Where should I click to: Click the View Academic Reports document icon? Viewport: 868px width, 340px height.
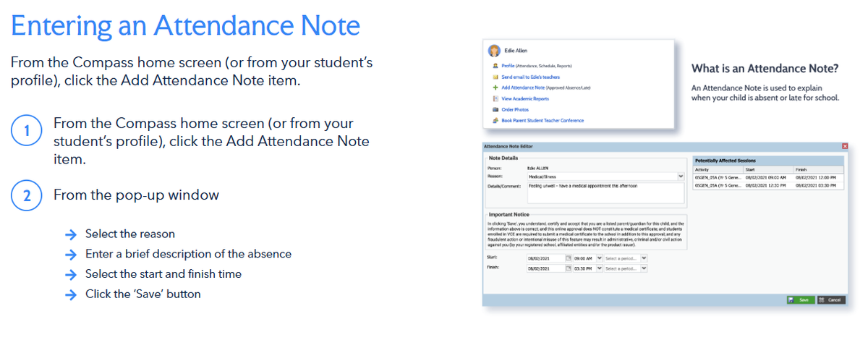pos(495,98)
